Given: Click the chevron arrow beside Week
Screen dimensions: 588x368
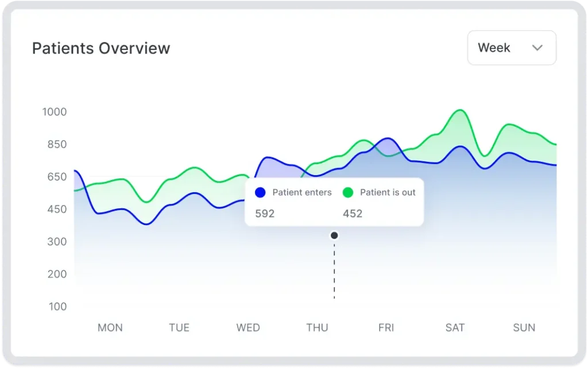Looking at the screenshot, I should 537,48.
